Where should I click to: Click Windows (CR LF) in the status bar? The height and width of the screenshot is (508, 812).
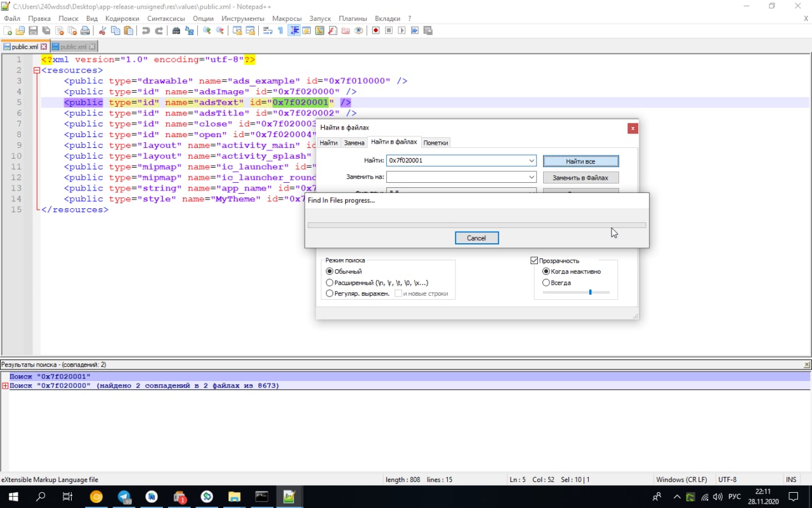pos(681,479)
